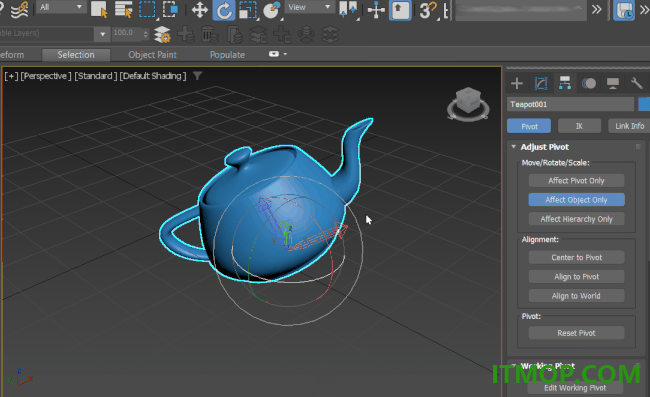Open the layer list dropdown arrow
Screen dimensions: 650x397
[102, 34]
